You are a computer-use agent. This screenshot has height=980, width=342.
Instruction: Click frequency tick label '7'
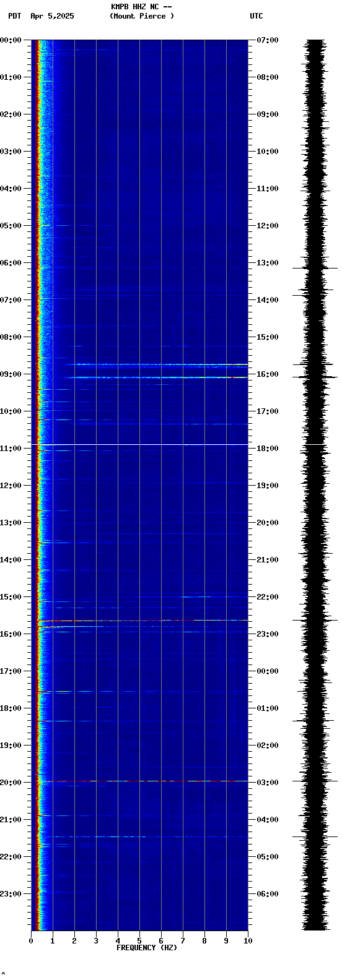tap(183, 941)
